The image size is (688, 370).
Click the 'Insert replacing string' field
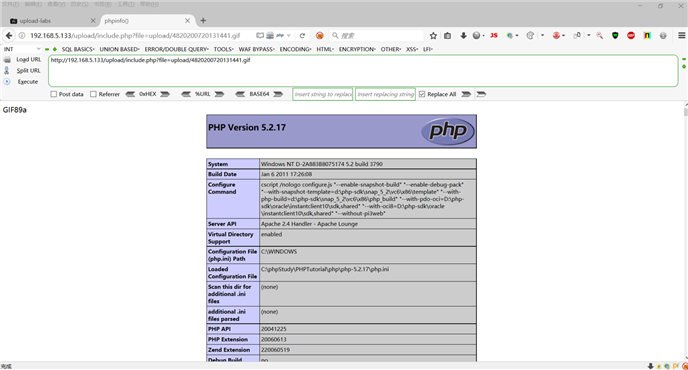coord(385,94)
